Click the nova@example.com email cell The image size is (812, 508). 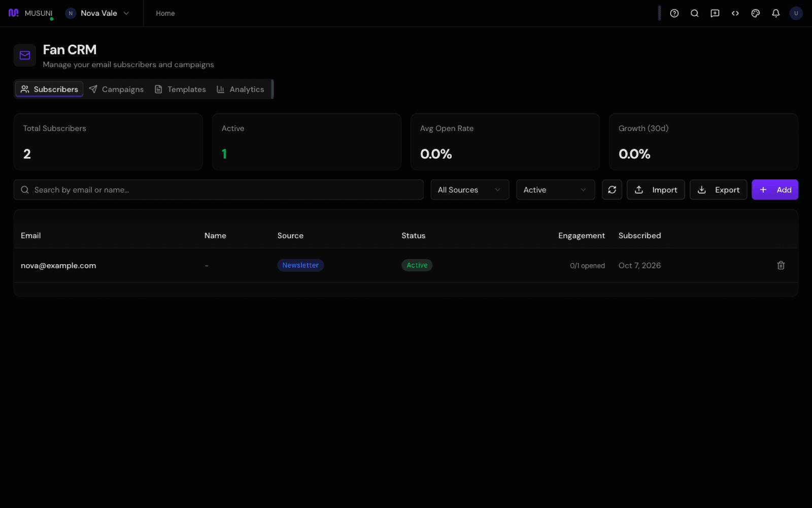click(x=58, y=265)
